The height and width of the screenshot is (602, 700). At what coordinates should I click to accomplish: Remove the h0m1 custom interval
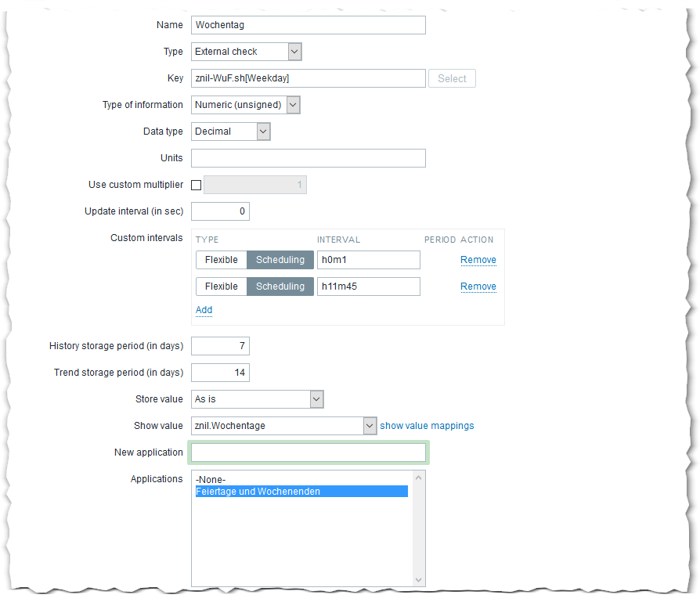tap(478, 260)
